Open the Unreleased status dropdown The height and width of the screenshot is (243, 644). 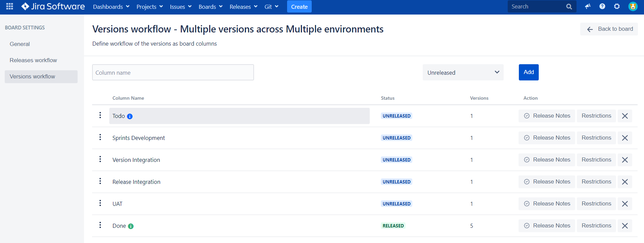[x=463, y=72]
